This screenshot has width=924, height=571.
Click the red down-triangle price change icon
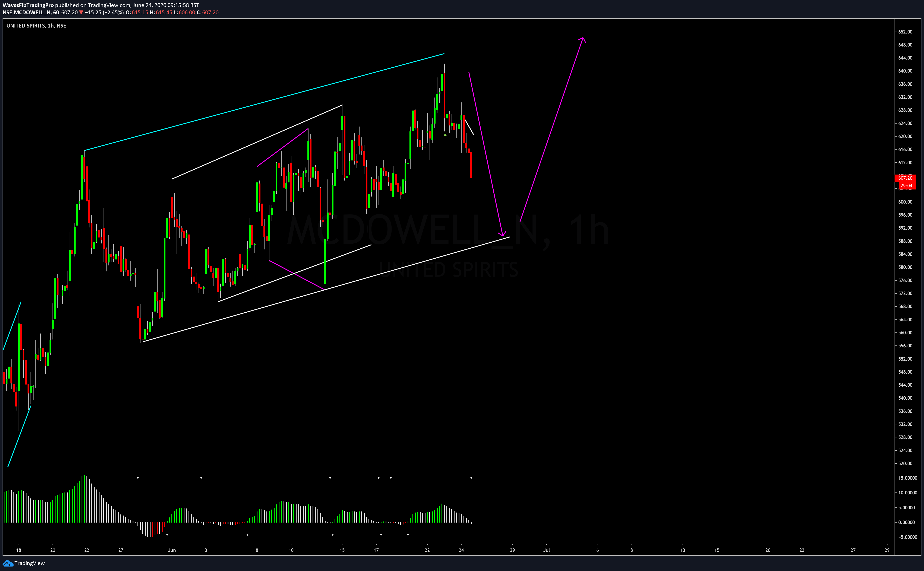(81, 12)
